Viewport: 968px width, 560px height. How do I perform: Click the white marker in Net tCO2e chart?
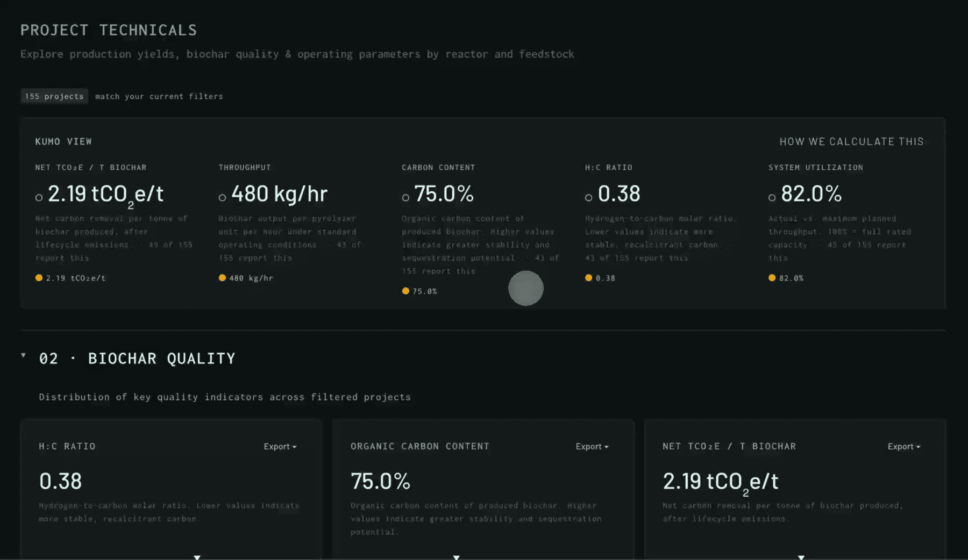(x=801, y=557)
